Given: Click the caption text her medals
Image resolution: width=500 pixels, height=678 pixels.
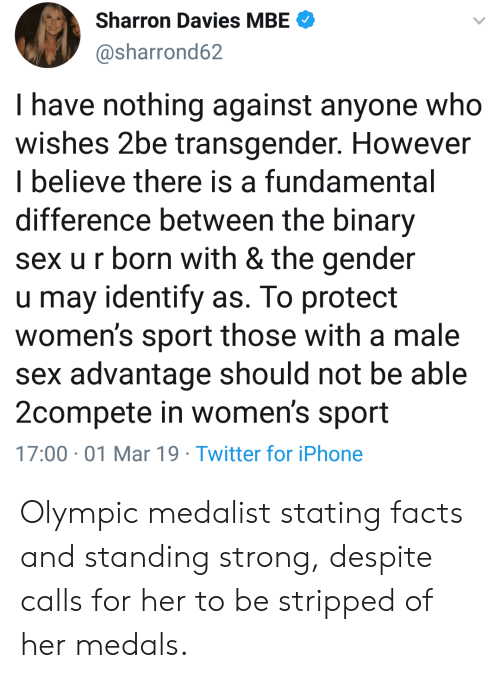Looking at the screenshot, I should [104, 645].
